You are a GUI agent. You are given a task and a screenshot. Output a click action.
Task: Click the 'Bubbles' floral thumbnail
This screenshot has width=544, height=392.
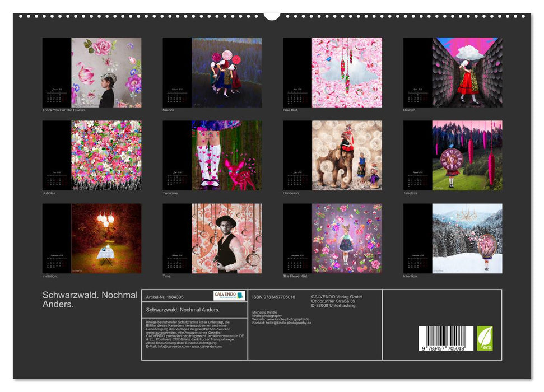pos(92,155)
